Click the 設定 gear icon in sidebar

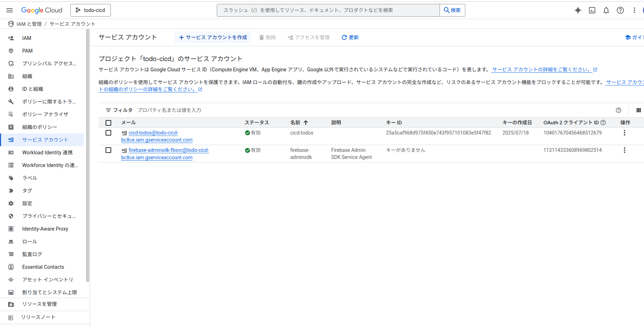11,203
